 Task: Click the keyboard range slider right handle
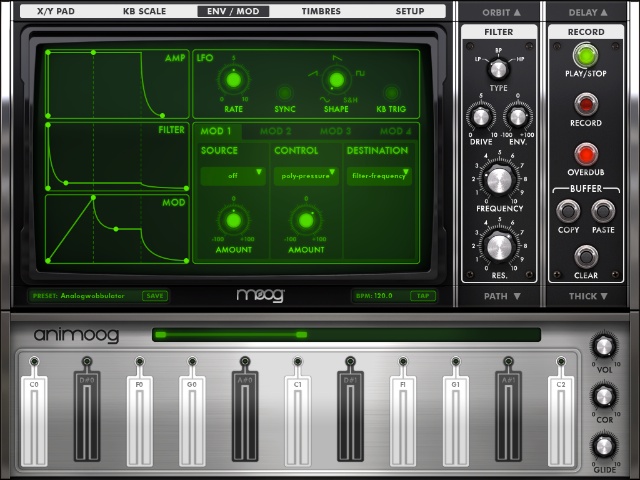[x=302, y=335]
